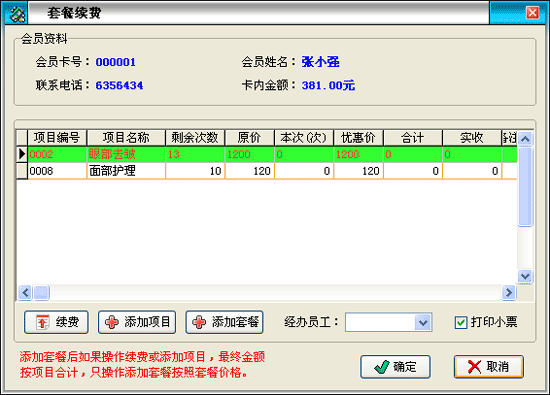The height and width of the screenshot is (395, 550).
Task: Click the 项目名称 column header
Action: pyautogui.click(x=126, y=138)
